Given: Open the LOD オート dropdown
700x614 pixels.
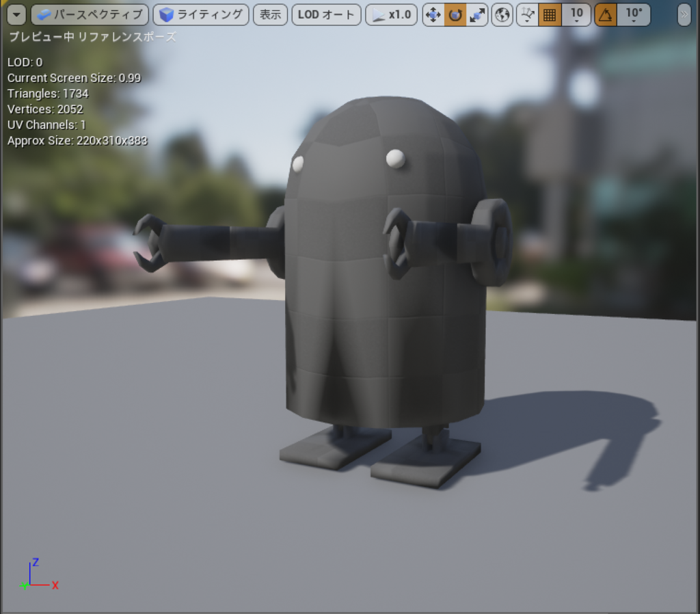Looking at the screenshot, I should pyautogui.click(x=326, y=15).
